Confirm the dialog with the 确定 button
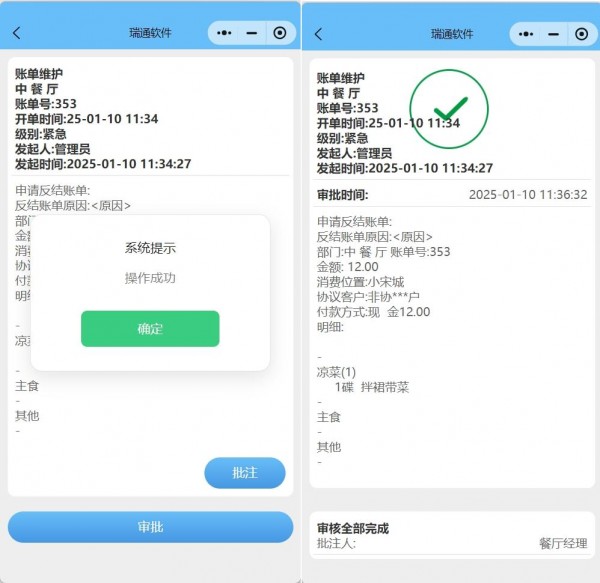 (150, 329)
